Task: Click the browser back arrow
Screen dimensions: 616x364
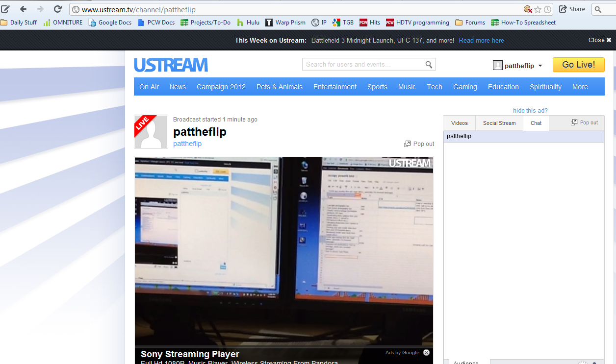Action: click(23, 9)
